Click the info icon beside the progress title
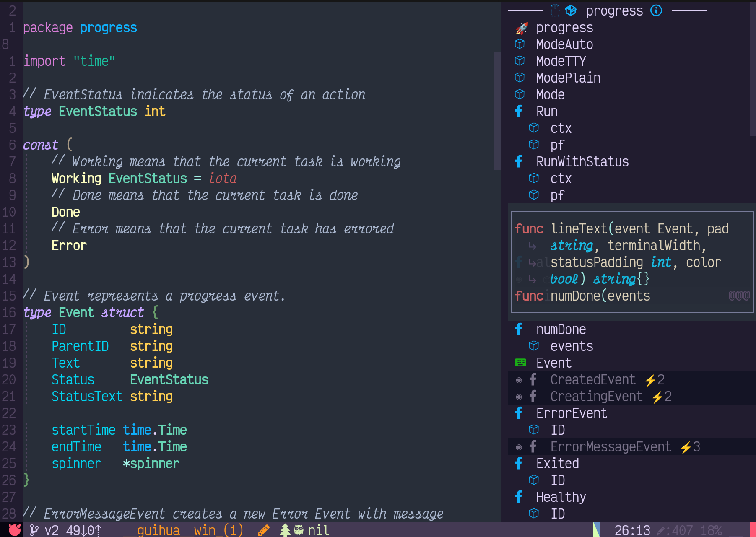The image size is (756, 537). [656, 10]
